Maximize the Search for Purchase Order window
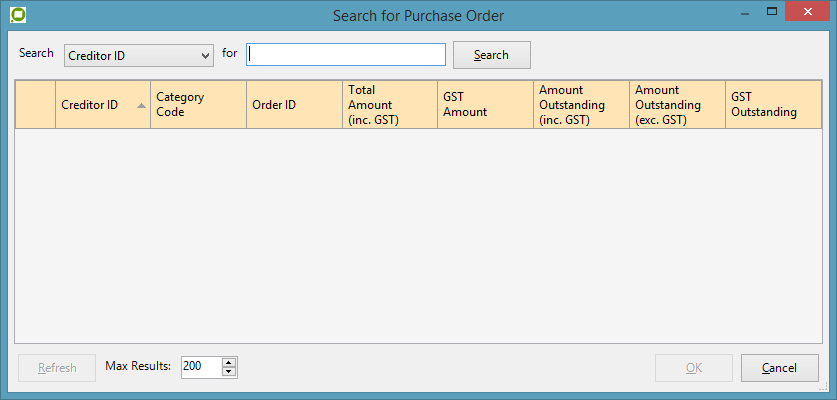Screen dimensions: 837x400 pos(772,12)
